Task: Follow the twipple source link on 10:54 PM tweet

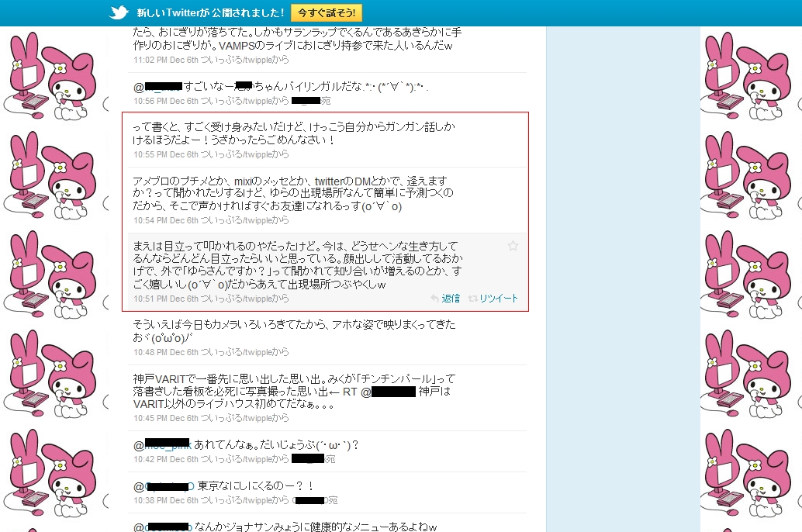Action: (x=237, y=220)
